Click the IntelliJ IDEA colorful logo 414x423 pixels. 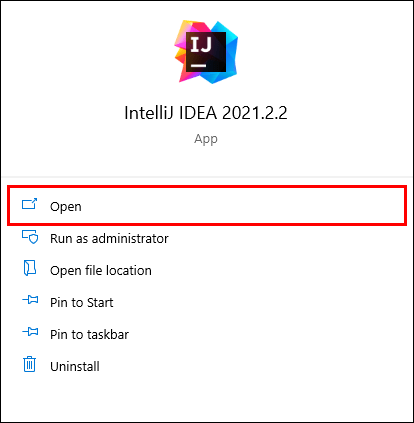coord(206,52)
